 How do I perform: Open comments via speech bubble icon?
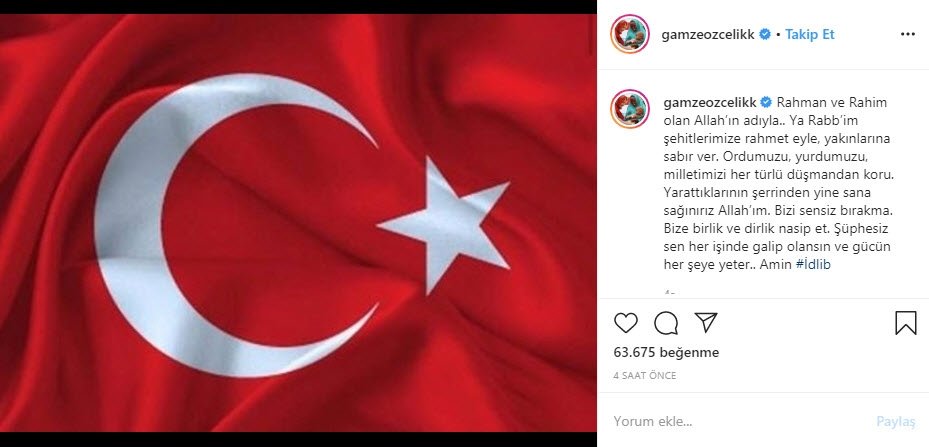(666, 323)
